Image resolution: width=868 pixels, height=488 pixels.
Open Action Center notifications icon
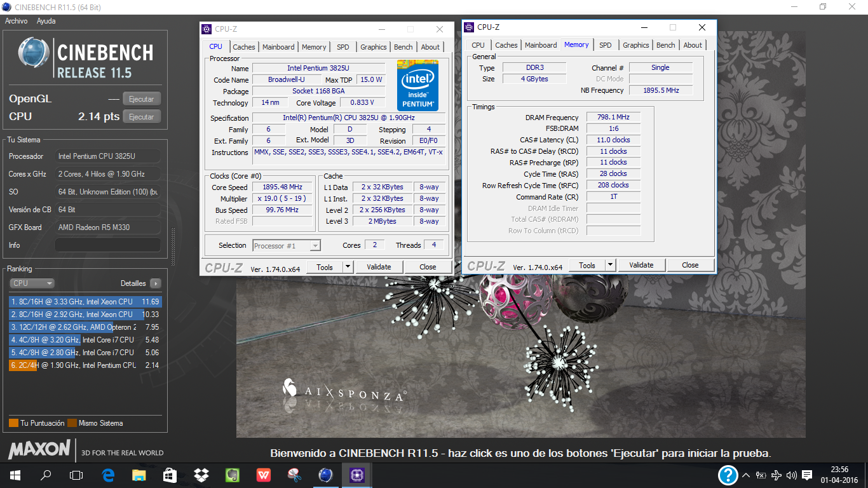pos(807,475)
